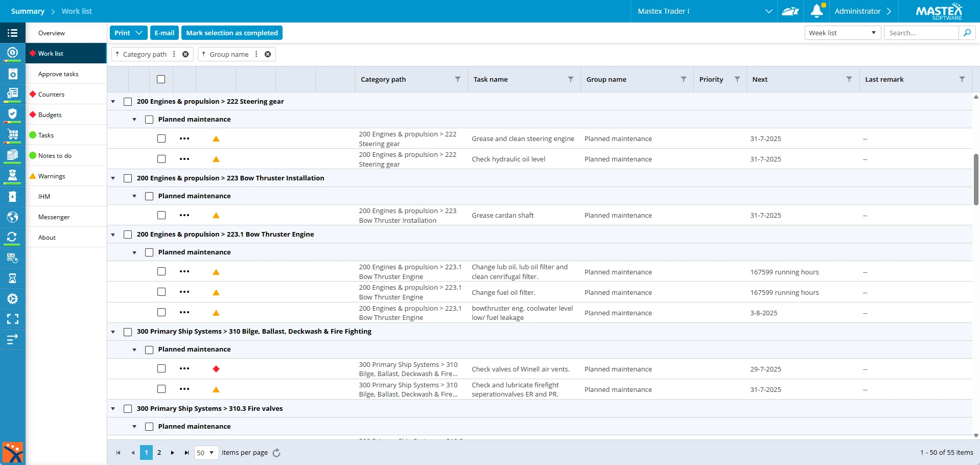
Task: Open notifications bell icon
Action: (816, 11)
